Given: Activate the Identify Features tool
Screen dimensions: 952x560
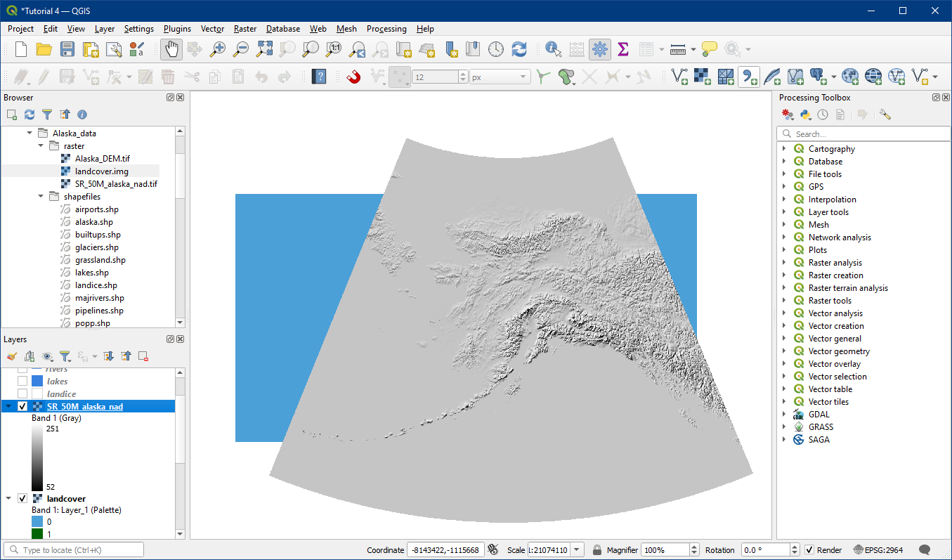Looking at the screenshot, I should click(553, 49).
